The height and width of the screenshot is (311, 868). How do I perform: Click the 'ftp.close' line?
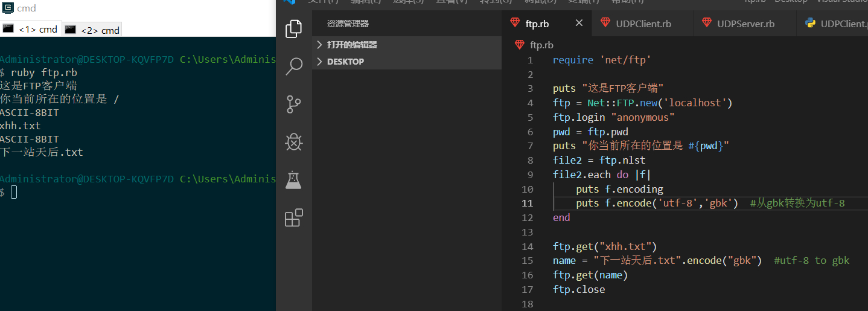coord(578,289)
